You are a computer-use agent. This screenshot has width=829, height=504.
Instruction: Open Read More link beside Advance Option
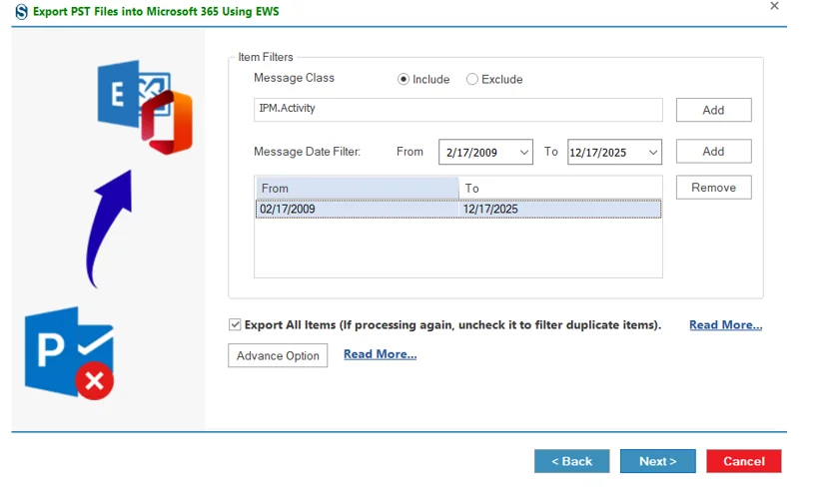tap(381, 354)
